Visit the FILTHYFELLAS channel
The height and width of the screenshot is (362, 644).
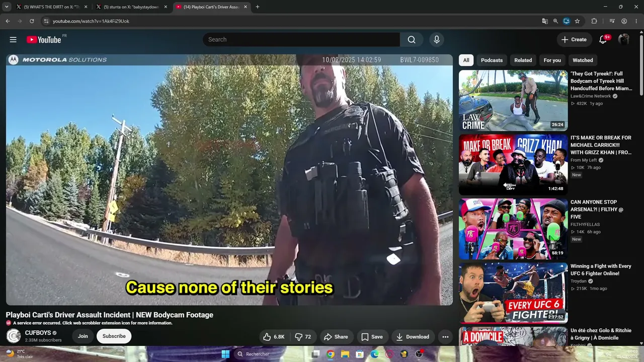point(585,225)
